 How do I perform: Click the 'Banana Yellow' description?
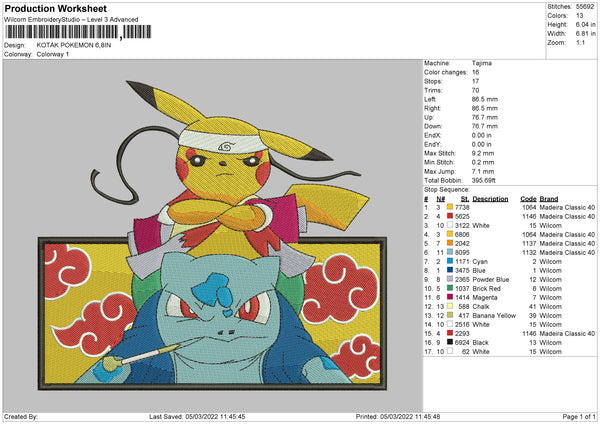(x=494, y=316)
